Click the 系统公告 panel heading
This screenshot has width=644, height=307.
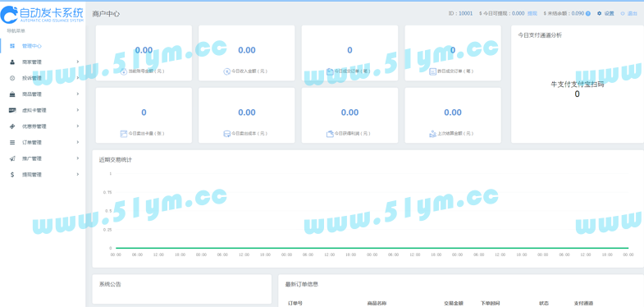tap(110, 284)
